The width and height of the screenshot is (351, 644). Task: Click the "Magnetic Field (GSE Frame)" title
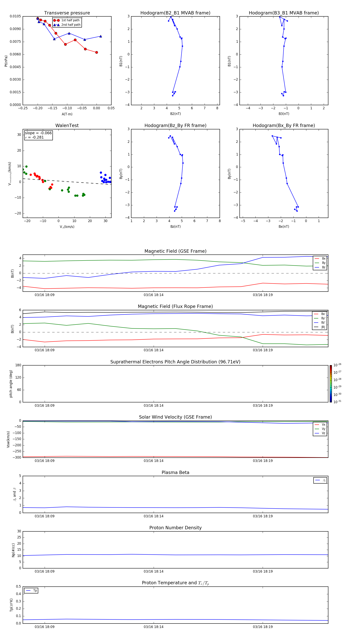pos(175,251)
